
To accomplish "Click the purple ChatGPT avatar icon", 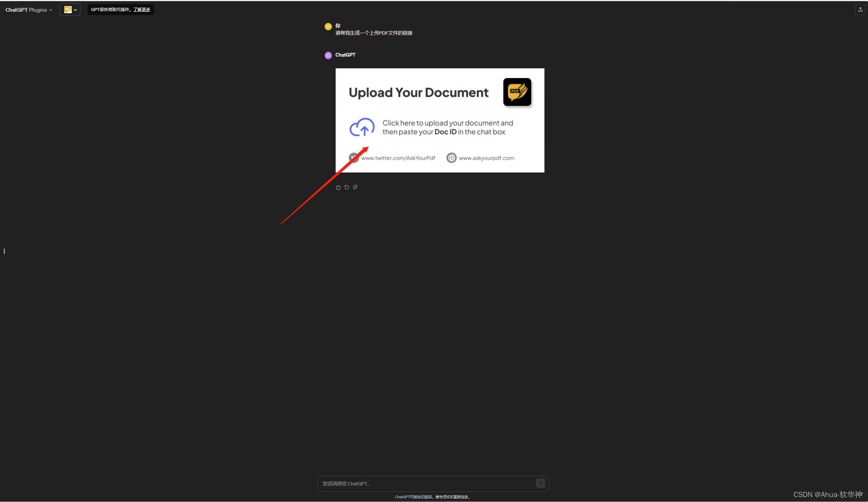I will click(328, 55).
